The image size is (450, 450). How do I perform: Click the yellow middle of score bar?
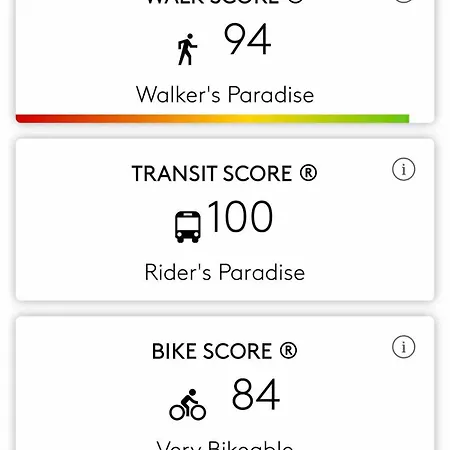tap(247, 119)
